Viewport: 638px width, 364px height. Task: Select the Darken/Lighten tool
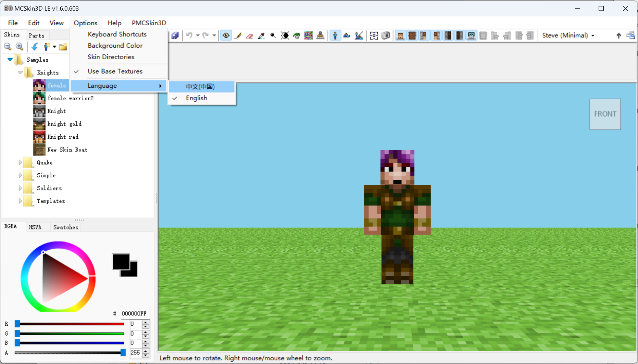(285, 36)
